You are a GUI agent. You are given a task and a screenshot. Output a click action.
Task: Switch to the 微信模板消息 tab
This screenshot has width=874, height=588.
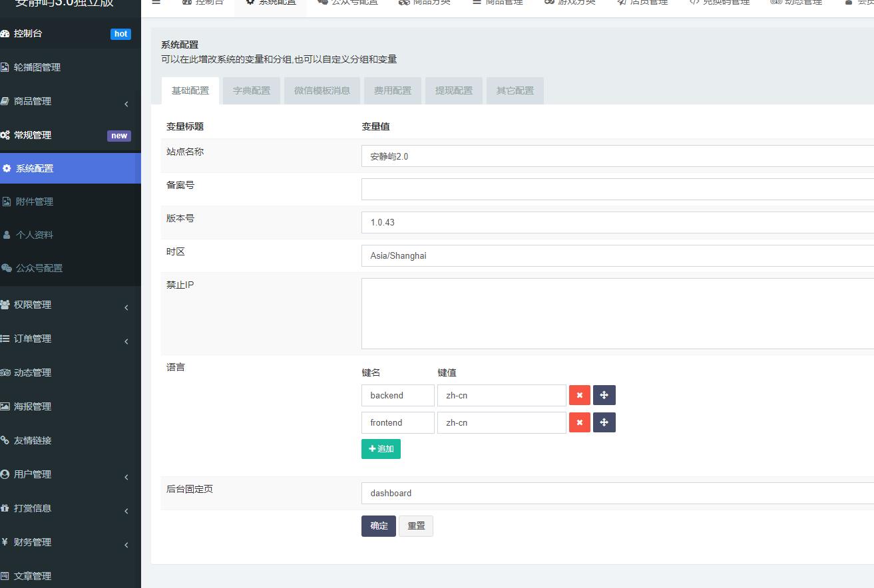322,90
